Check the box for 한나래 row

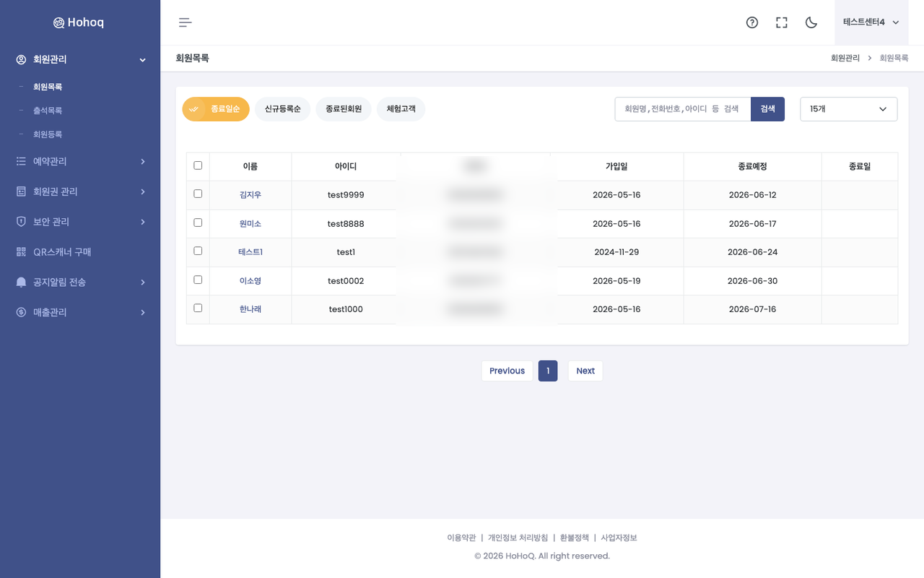coord(198,308)
